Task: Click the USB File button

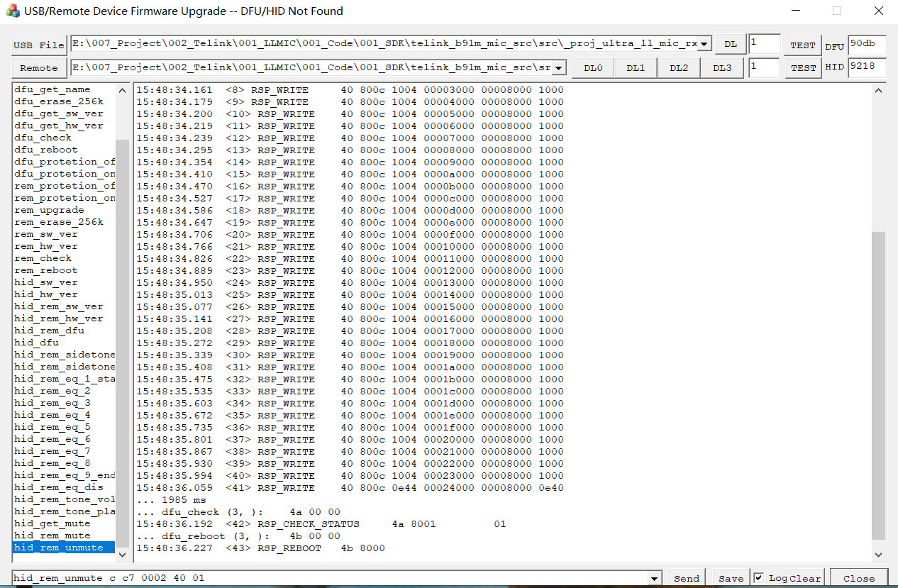Action: coord(39,45)
